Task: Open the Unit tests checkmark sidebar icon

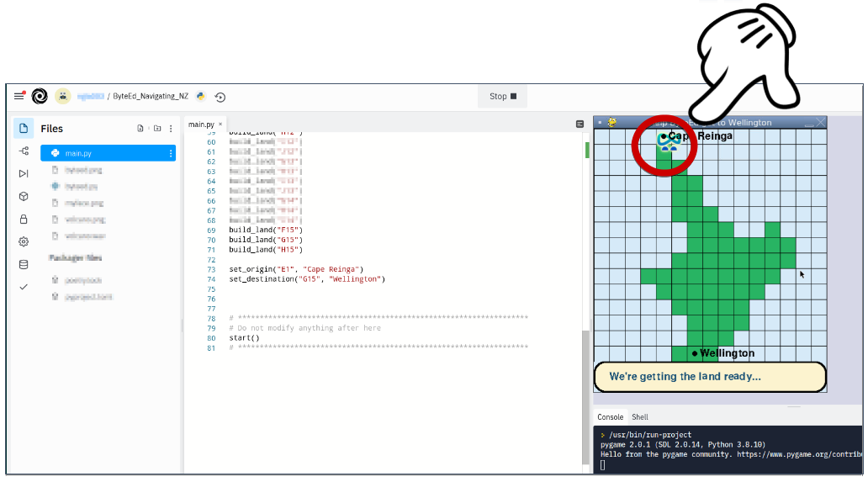Action: tap(24, 287)
